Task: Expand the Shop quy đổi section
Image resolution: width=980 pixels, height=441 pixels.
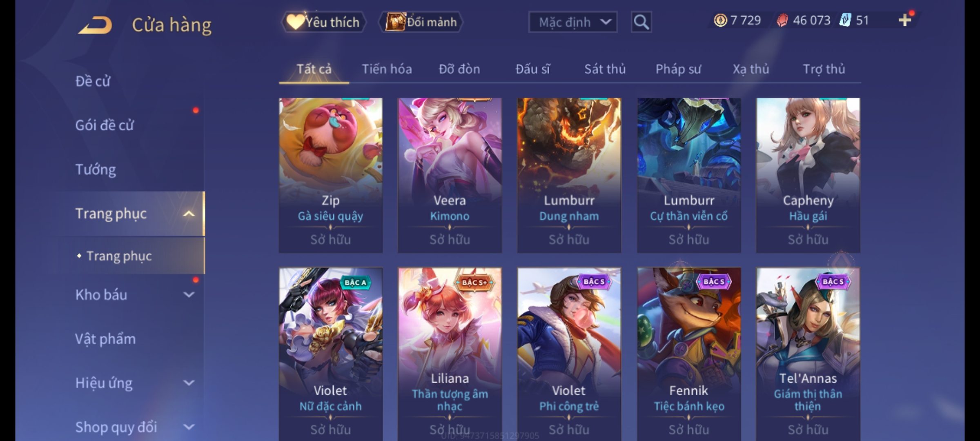Action: [189, 427]
